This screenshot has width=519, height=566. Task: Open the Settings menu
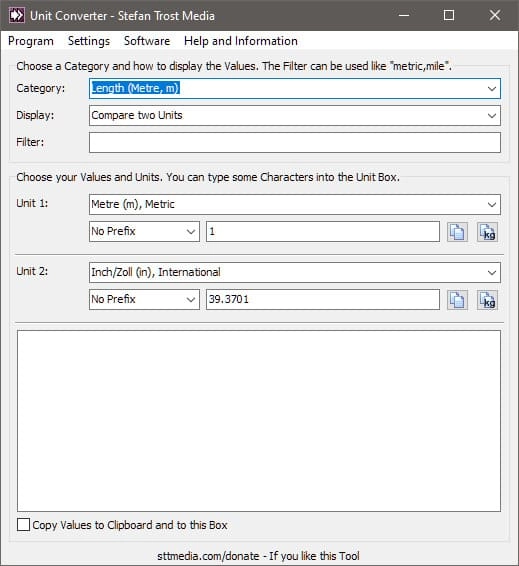pyautogui.click(x=89, y=41)
